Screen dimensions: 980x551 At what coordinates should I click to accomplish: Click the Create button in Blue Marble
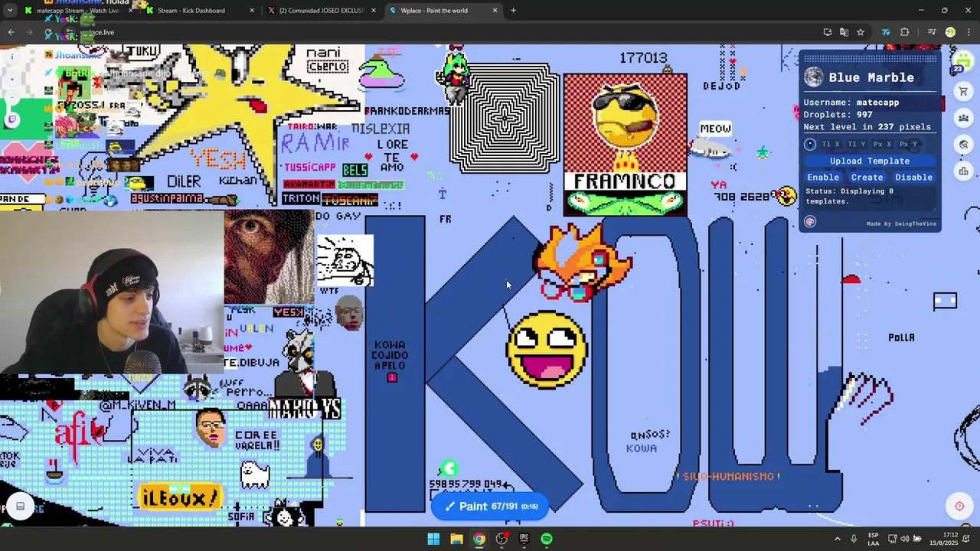(867, 177)
